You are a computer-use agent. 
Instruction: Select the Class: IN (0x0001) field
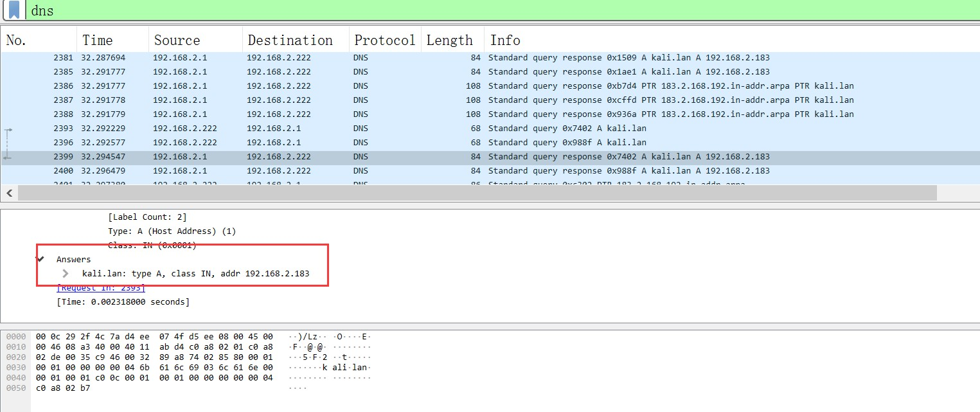point(152,246)
